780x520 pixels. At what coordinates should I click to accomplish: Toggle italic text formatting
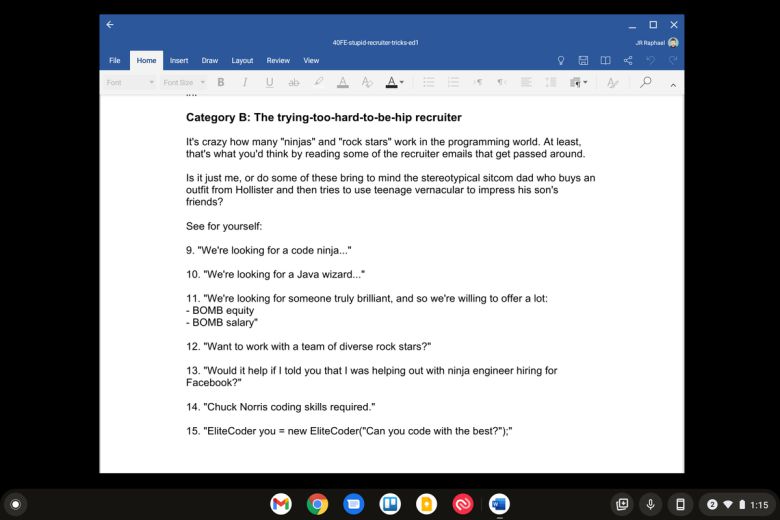[245, 82]
